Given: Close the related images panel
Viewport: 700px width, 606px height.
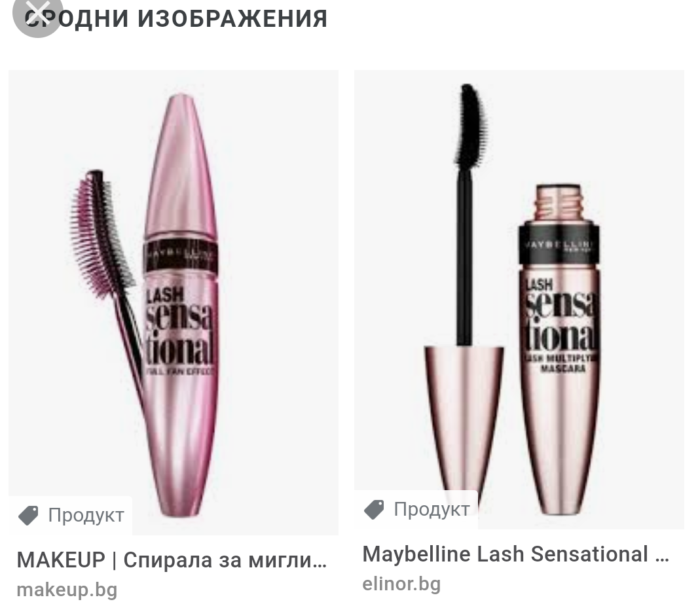Looking at the screenshot, I should (37, 16).
